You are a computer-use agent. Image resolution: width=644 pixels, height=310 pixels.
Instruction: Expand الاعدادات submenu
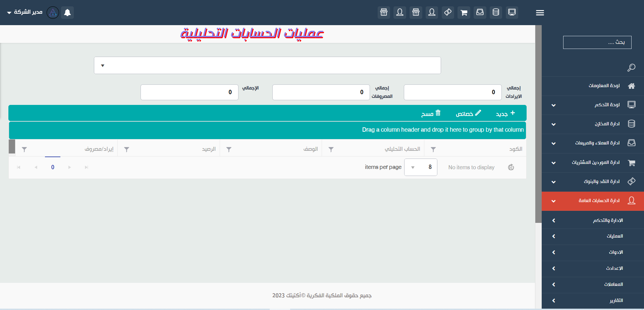tap(593, 268)
